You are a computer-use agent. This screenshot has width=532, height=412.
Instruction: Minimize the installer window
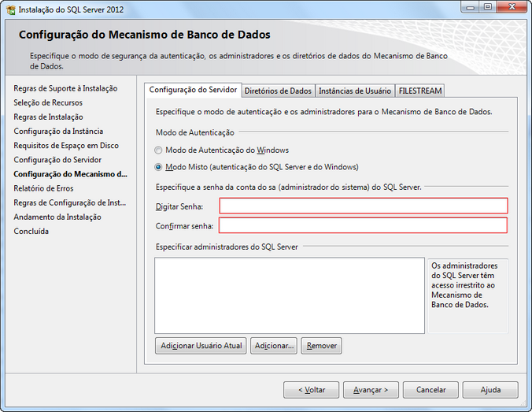click(x=471, y=7)
